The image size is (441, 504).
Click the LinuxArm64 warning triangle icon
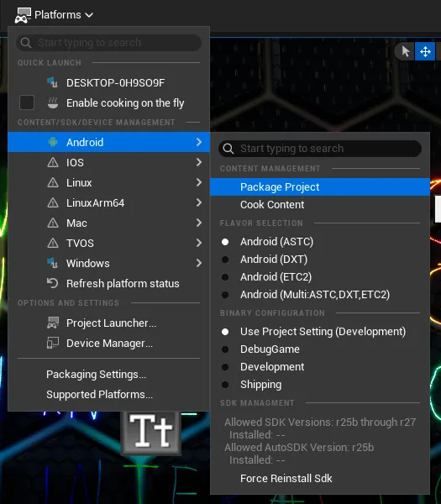(53, 202)
